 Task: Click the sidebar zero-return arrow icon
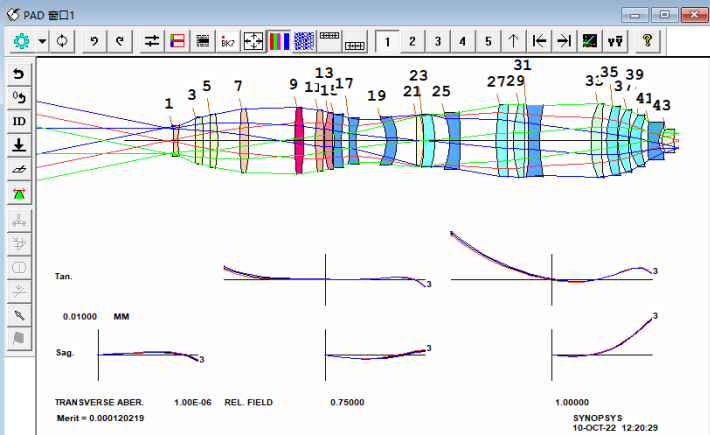tap(19, 98)
